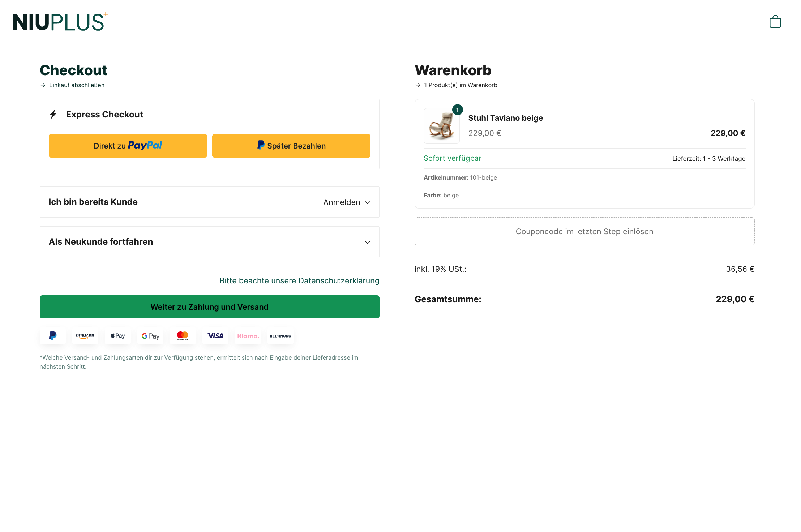The image size is (801, 532).
Task: Click Lieferzeit: 1 - 3 Werktage text
Action: [x=709, y=159]
